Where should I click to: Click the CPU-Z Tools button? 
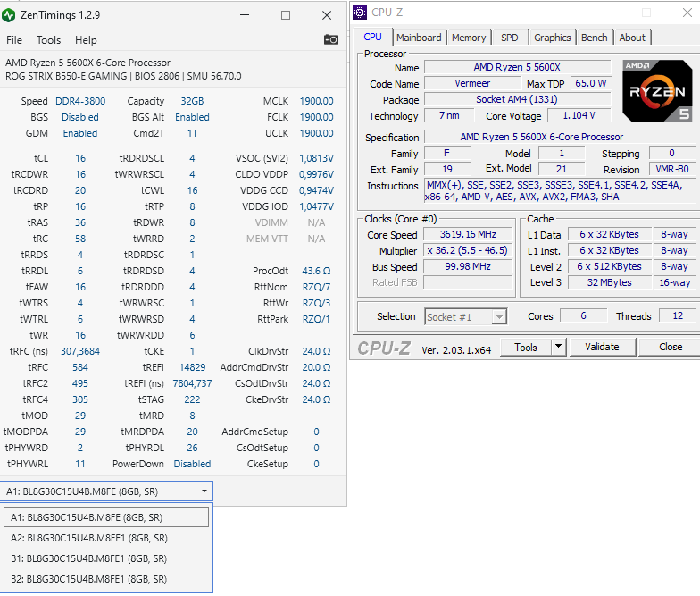[526, 347]
